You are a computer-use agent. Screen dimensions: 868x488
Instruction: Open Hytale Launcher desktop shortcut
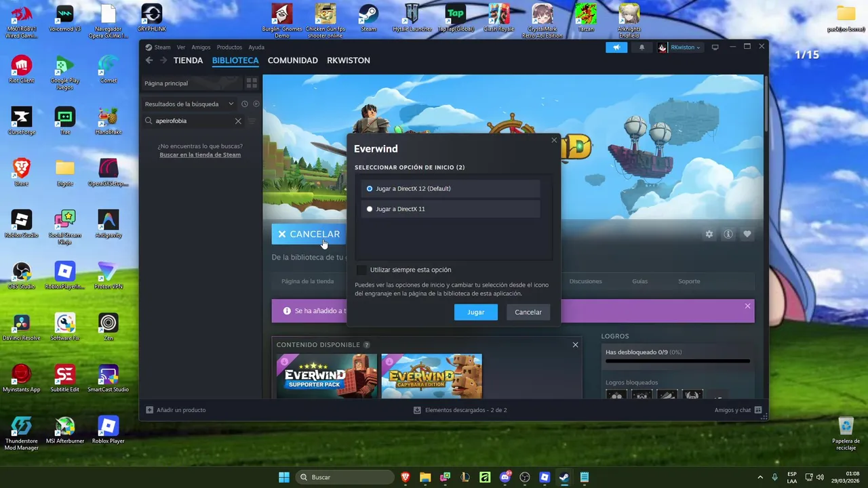412,19
